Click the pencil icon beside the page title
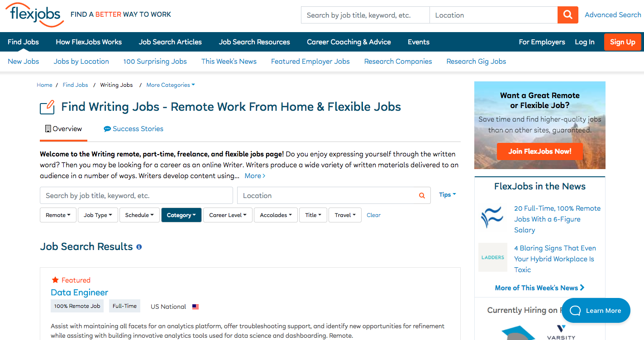The image size is (644, 340). pos(47,107)
